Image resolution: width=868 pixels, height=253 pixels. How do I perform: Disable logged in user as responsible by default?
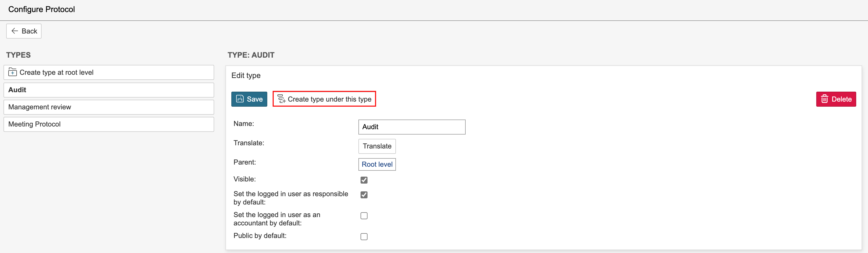tap(363, 195)
